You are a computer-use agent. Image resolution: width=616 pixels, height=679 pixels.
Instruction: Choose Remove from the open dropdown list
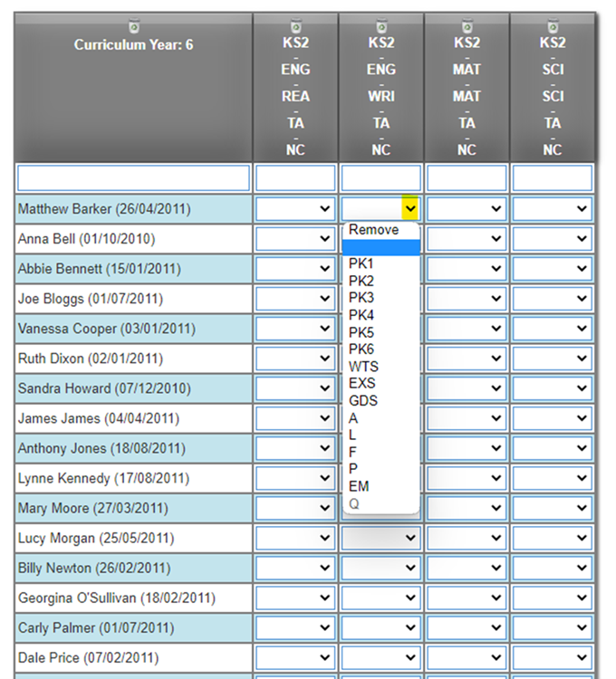point(373,230)
